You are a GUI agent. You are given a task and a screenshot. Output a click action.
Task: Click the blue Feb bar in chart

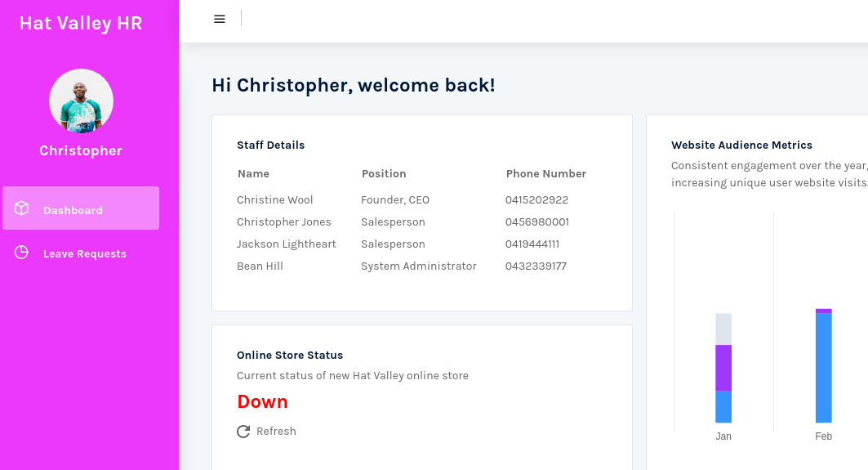pos(823,368)
